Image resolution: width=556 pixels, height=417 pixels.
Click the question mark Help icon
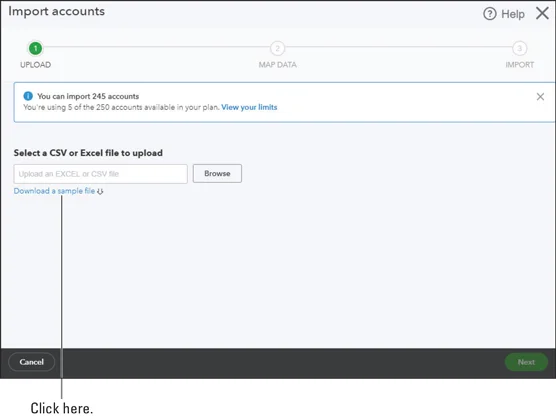490,14
